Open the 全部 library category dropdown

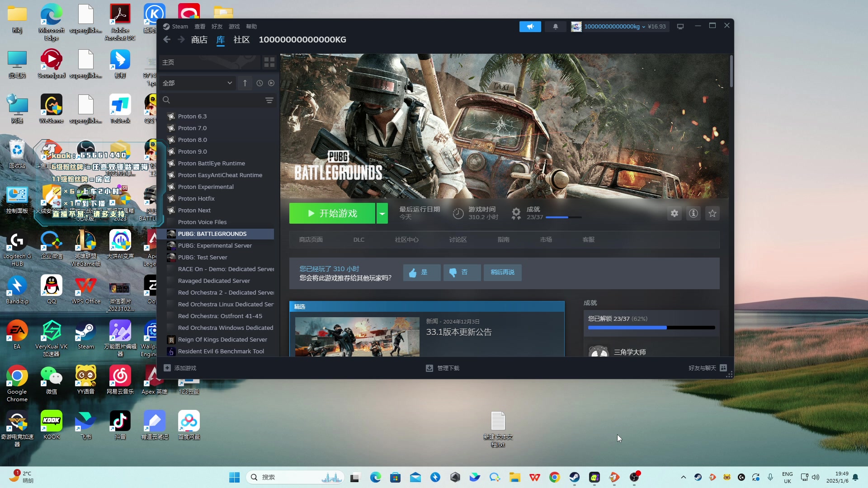(x=198, y=83)
